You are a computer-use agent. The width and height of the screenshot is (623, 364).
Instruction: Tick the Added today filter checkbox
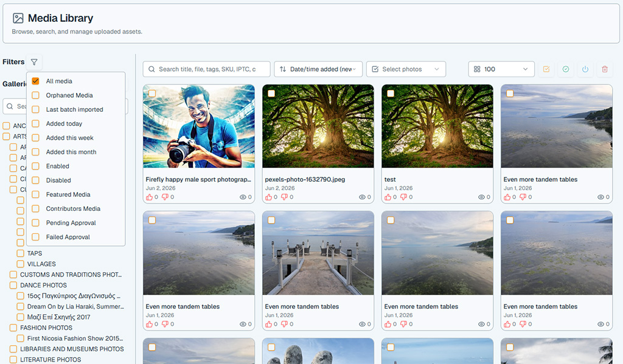pos(35,123)
